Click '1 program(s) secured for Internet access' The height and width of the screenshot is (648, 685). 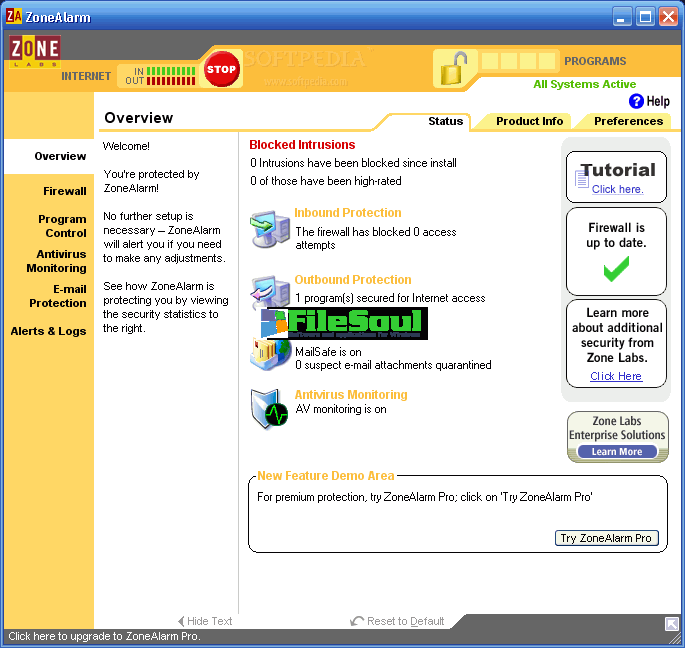390,298
